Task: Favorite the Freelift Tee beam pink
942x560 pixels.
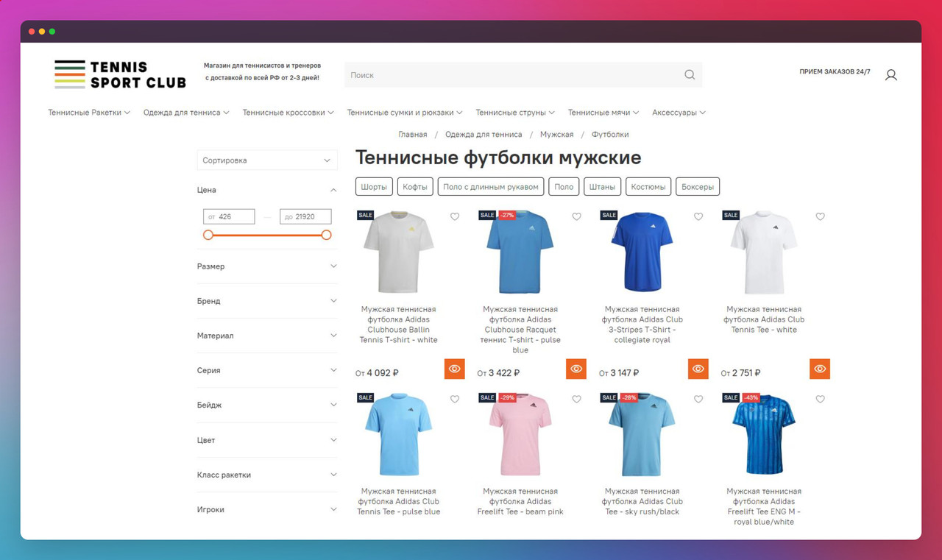Action: pos(576,400)
